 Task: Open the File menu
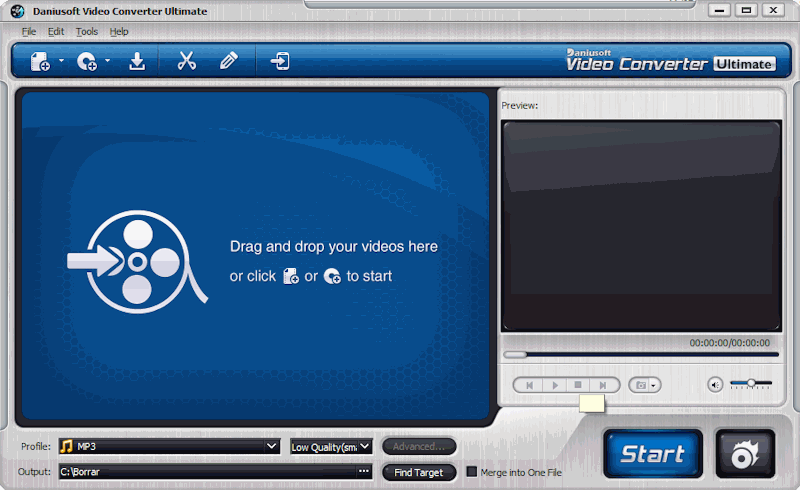coord(29,32)
